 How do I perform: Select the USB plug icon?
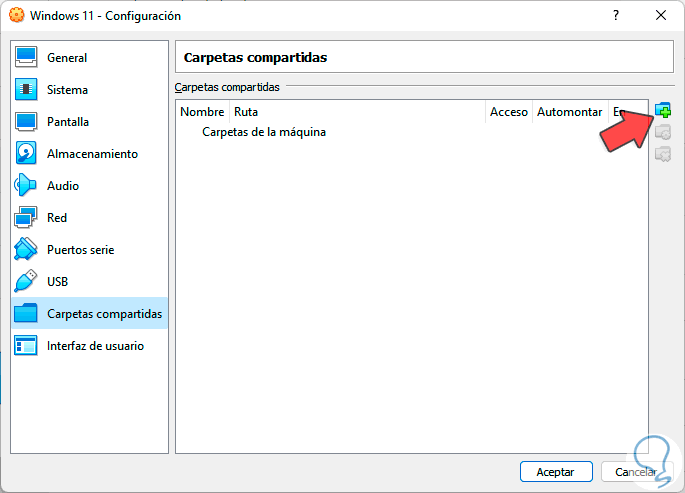coord(27,282)
